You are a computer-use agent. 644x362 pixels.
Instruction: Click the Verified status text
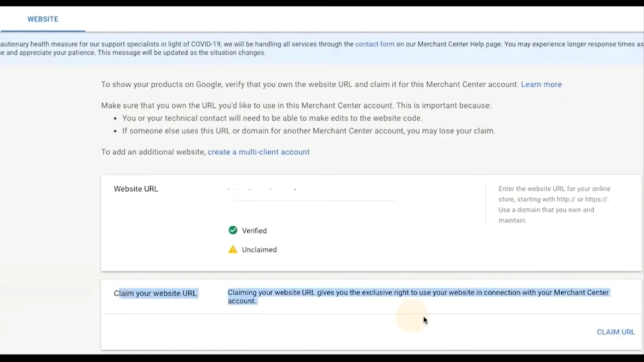pos(254,231)
